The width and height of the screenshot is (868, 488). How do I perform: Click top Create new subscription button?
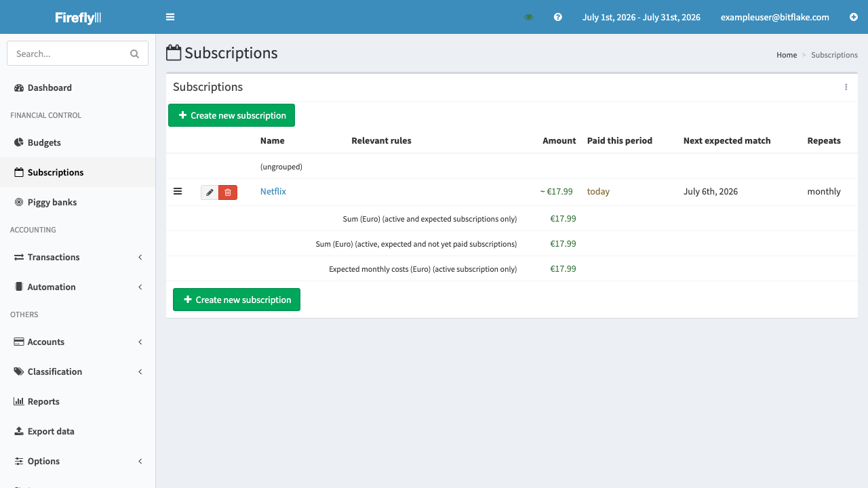(231, 115)
